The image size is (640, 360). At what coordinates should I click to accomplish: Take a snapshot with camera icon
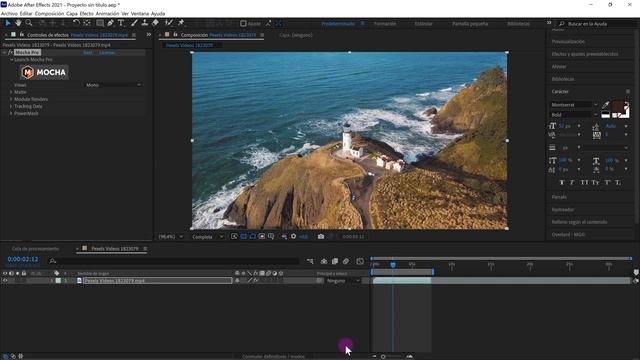click(x=321, y=236)
